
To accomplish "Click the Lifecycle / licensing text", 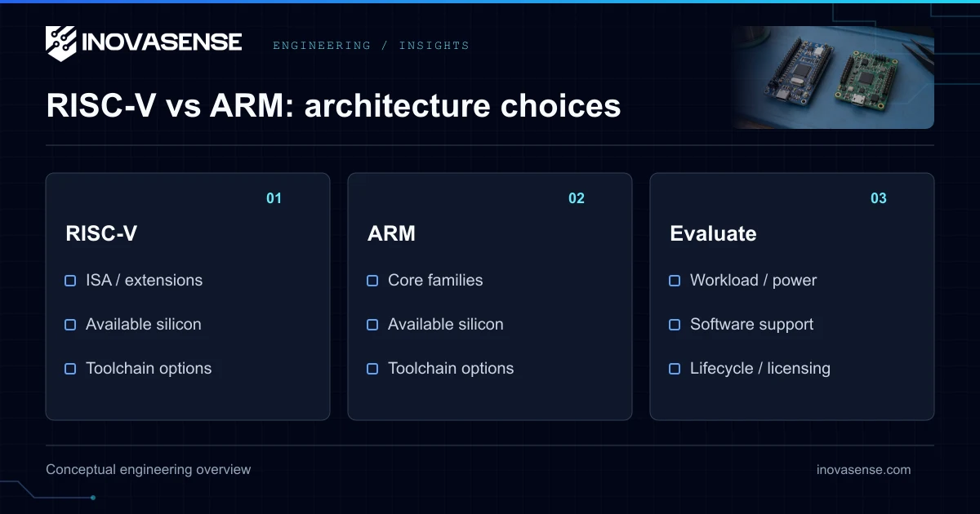I will 759,368.
